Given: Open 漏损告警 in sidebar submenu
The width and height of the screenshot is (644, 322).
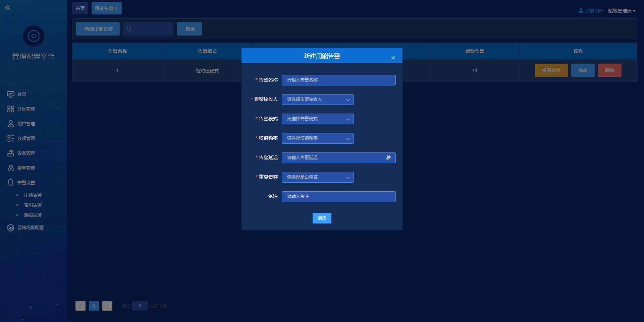Looking at the screenshot, I should tap(33, 215).
